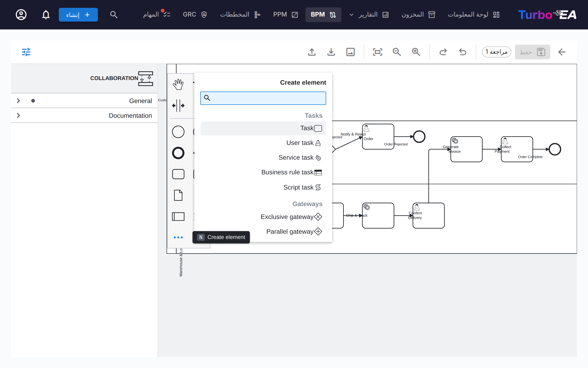The image size is (588, 368).
Task: Choose Business rule task from the list
Action: tap(263, 172)
